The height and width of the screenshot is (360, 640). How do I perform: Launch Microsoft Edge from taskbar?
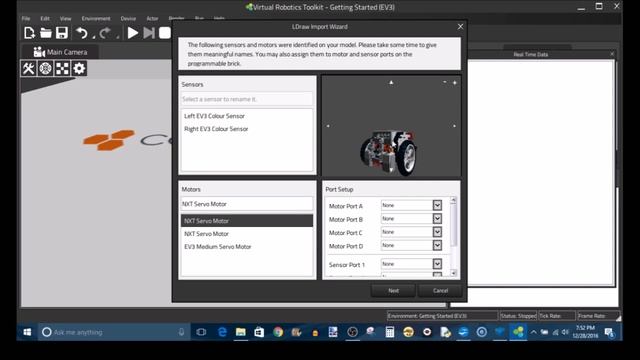click(222, 332)
